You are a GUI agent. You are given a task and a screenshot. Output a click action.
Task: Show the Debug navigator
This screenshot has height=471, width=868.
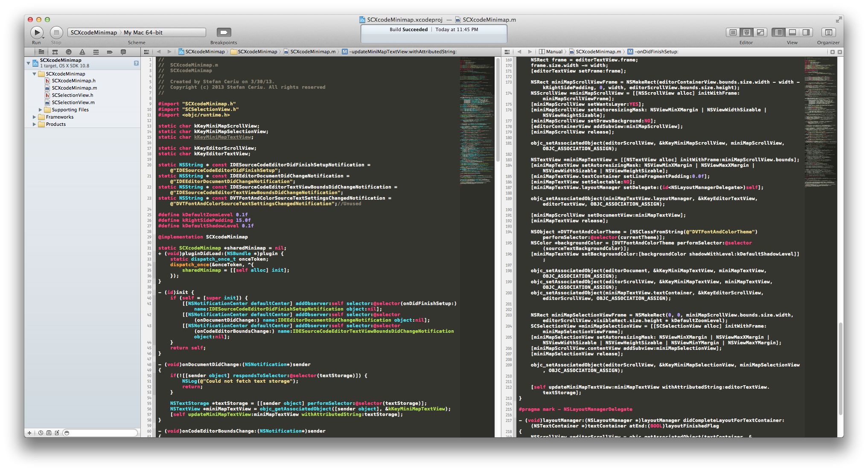coord(96,52)
